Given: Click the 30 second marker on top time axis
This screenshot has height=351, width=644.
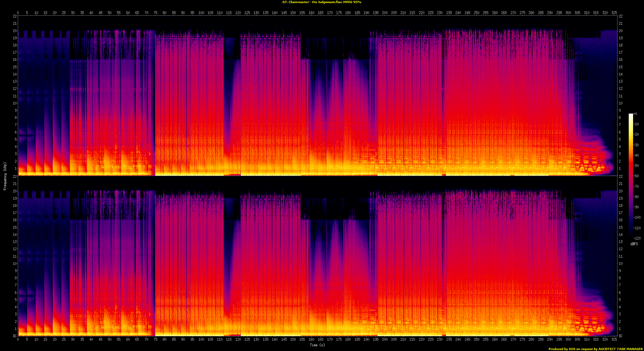Looking at the screenshot, I should point(73,13).
